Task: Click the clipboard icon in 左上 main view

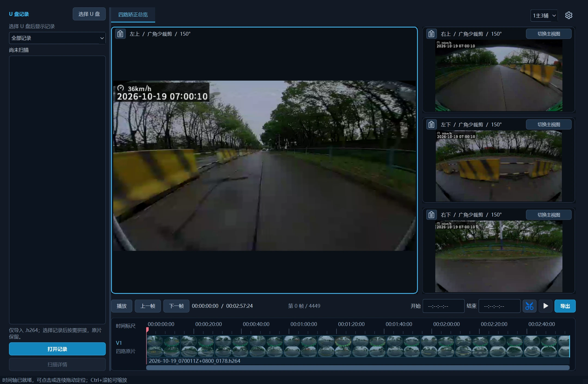Action: coord(120,34)
